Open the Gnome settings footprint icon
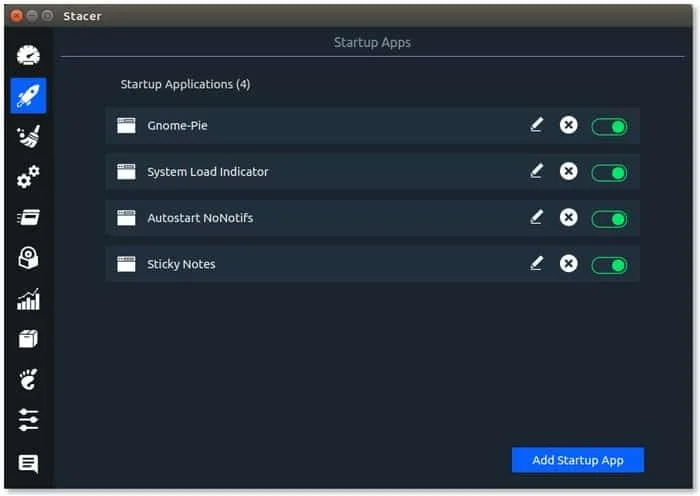Viewport: 700px width, 496px height. [x=28, y=379]
